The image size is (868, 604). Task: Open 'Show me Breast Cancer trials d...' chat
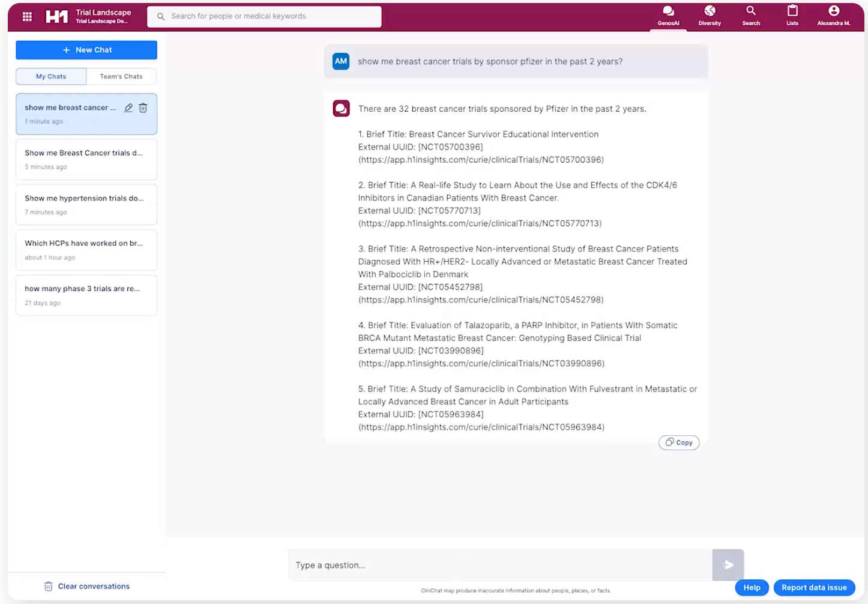coord(86,160)
